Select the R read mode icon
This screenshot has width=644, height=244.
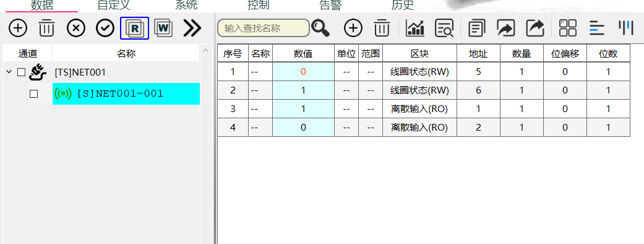click(x=134, y=28)
